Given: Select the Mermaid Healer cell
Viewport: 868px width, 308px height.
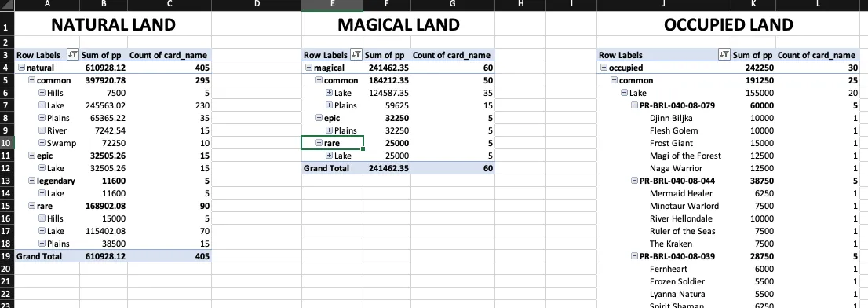Looking at the screenshot, I should (x=664, y=193).
